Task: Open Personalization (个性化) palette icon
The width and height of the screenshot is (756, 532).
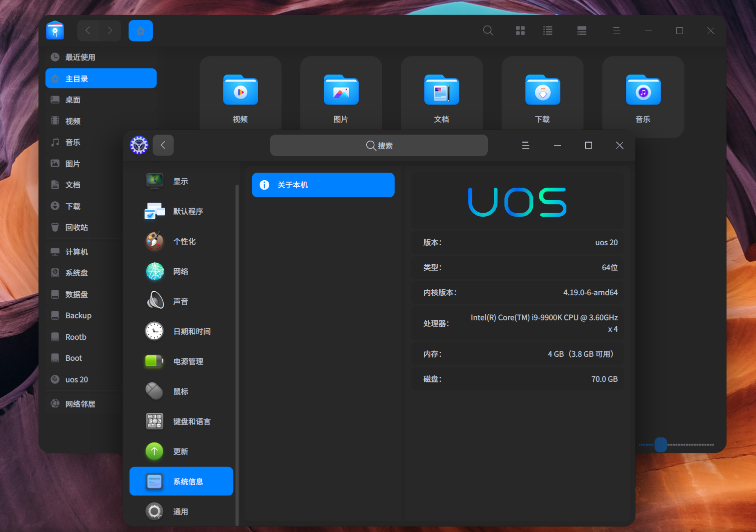Action: click(155, 241)
